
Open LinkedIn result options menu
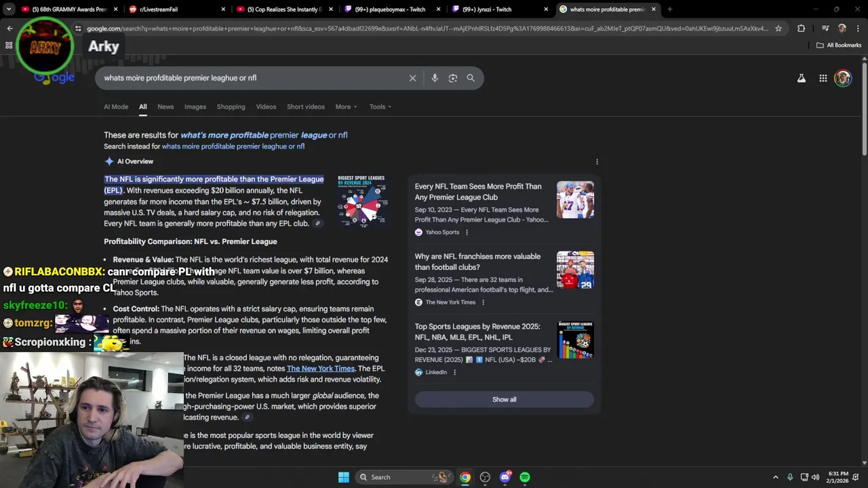(x=454, y=372)
